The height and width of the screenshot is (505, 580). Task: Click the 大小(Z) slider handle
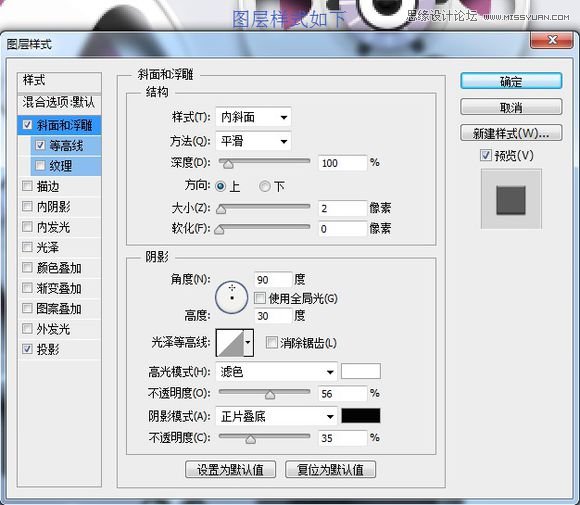point(221,209)
